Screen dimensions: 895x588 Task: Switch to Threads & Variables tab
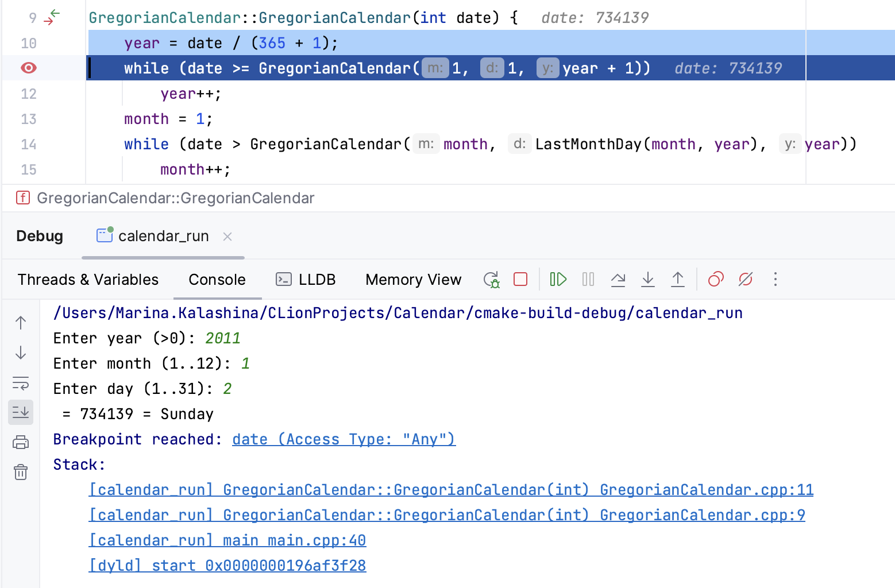[88, 280]
